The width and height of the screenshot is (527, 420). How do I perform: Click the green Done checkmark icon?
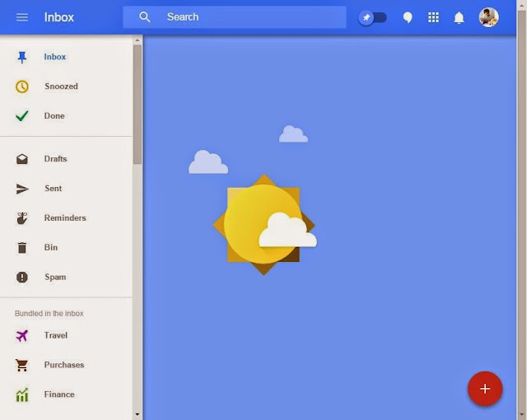coord(22,116)
